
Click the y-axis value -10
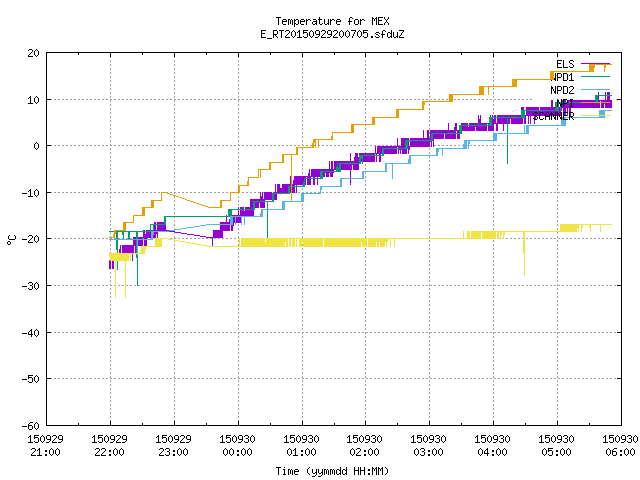(x=31, y=193)
